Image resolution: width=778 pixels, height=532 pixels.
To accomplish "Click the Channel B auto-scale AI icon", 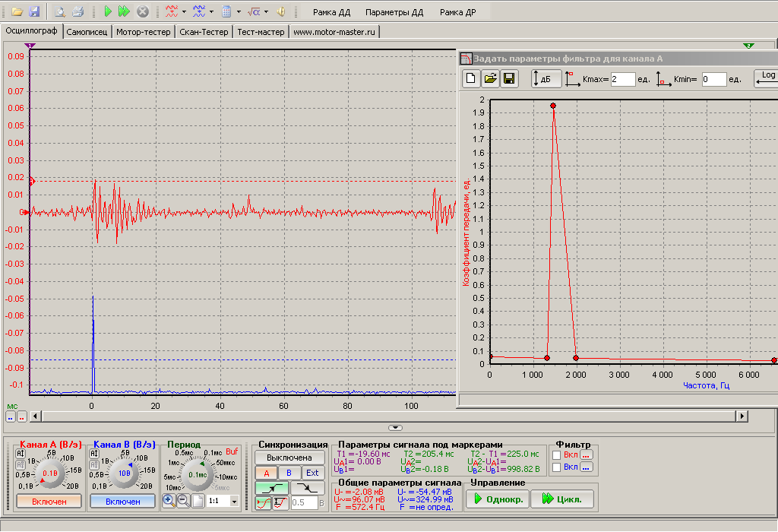I will point(93,454).
